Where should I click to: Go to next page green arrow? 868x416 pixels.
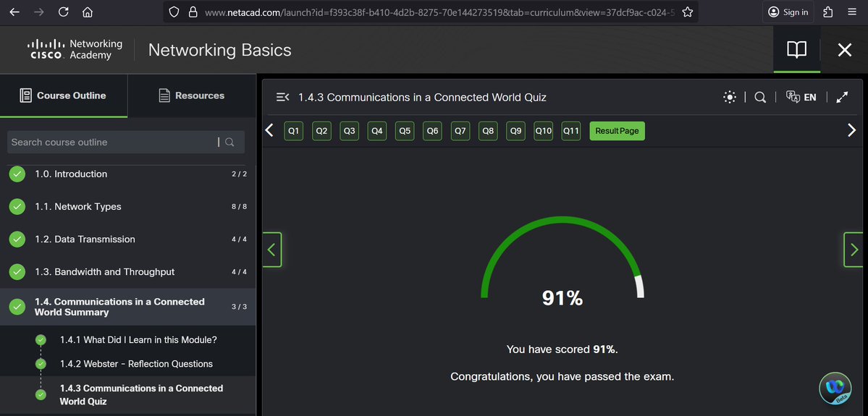click(x=854, y=250)
